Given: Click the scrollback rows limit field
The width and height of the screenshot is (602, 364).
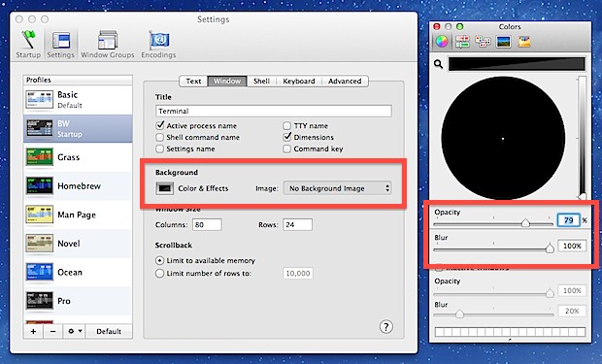Looking at the screenshot, I should [x=298, y=274].
